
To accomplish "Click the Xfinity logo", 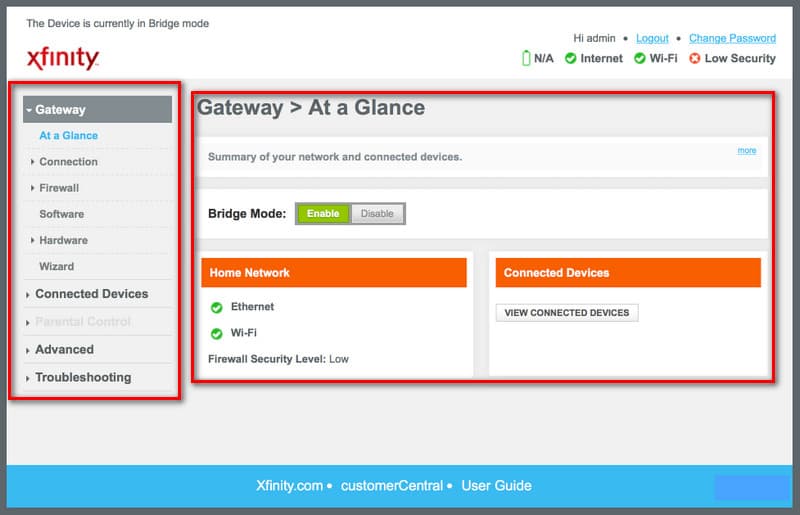I will click(x=62, y=59).
